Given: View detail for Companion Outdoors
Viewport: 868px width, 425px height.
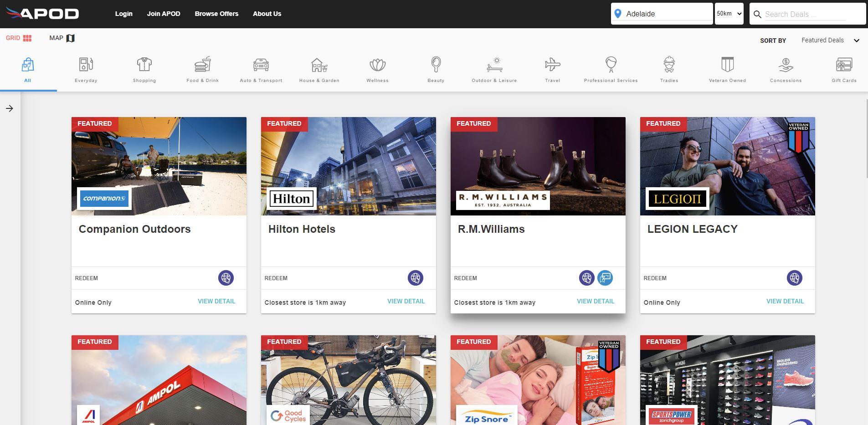Looking at the screenshot, I should point(216,301).
